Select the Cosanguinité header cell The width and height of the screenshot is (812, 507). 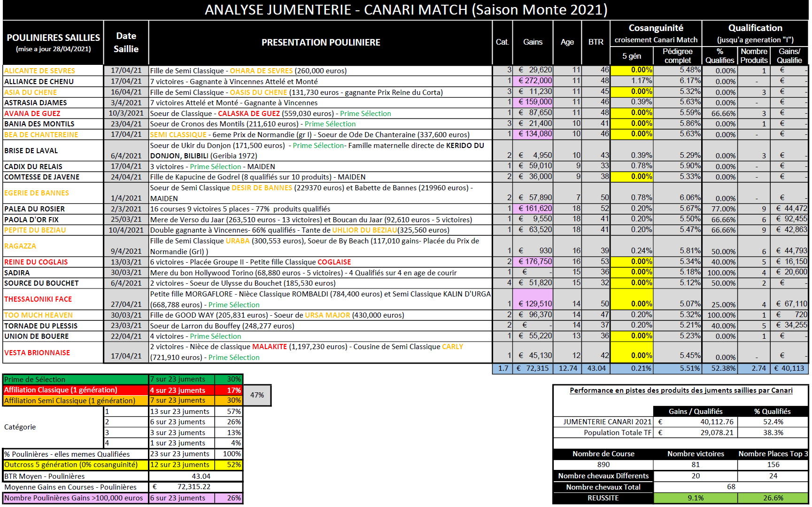(x=656, y=33)
